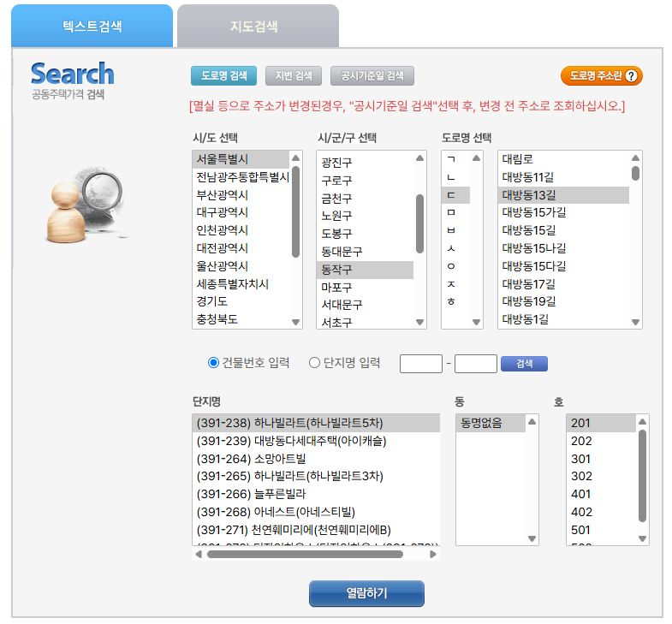Select the 지번 검색 mode
The height and width of the screenshot is (624, 672).
pyautogui.click(x=294, y=76)
